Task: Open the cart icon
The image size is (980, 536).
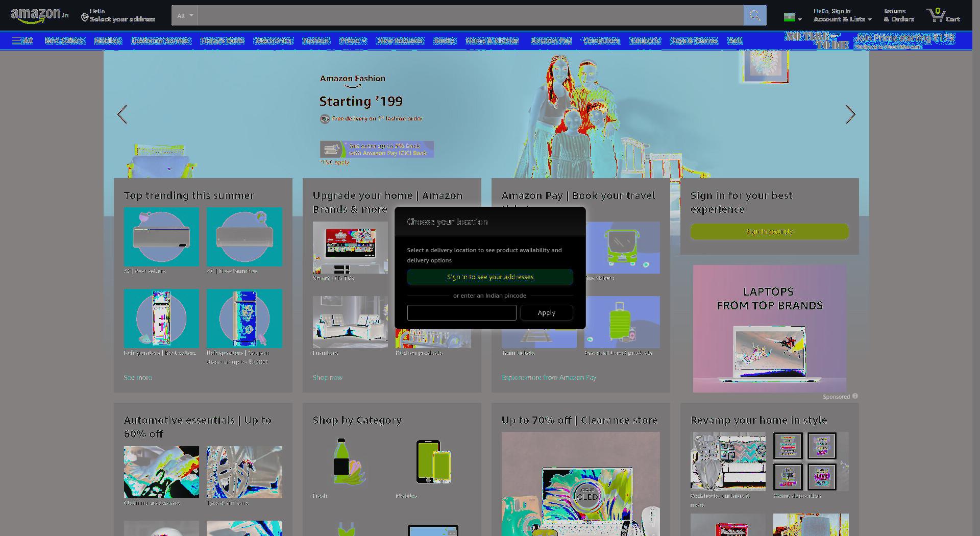Action: pyautogui.click(x=943, y=15)
